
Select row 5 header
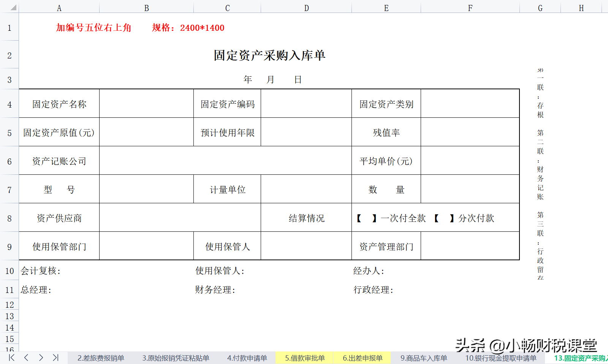click(9, 132)
